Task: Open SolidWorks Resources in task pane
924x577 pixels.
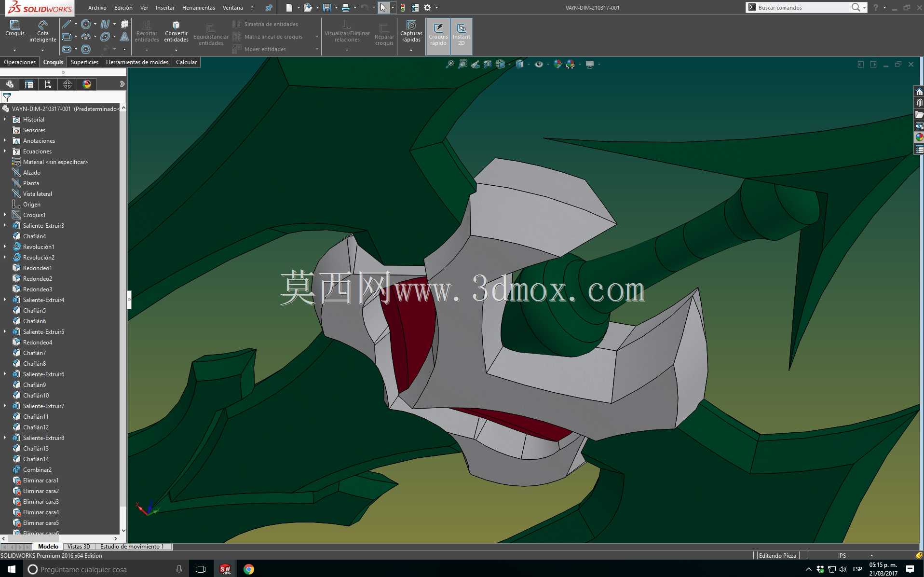Action: [919, 92]
